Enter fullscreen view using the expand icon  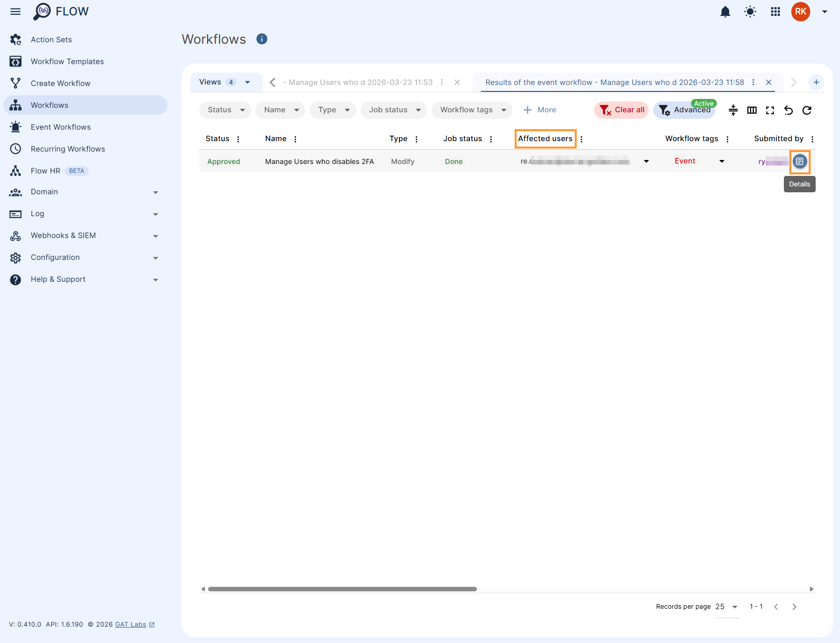tap(770, 110)
